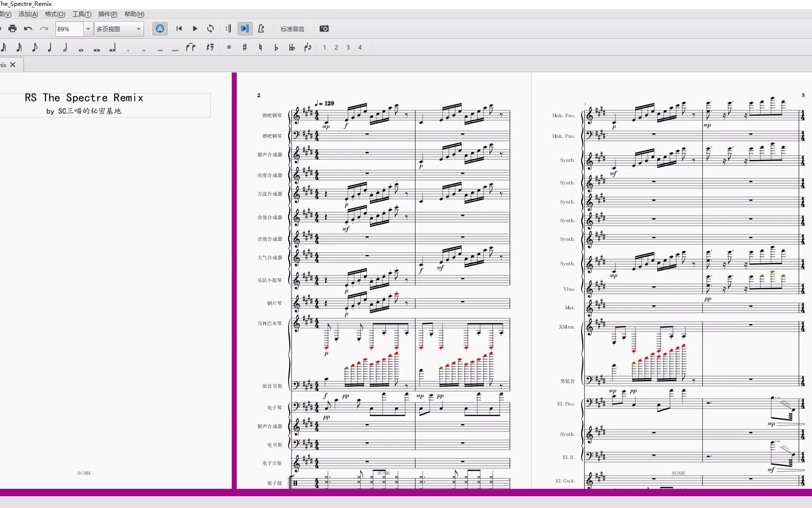Start score playback

coord(195,29)
